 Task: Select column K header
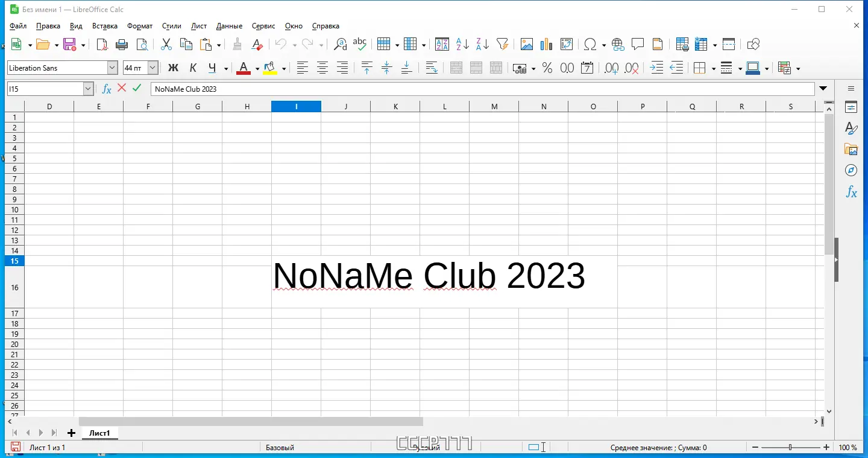395,107
